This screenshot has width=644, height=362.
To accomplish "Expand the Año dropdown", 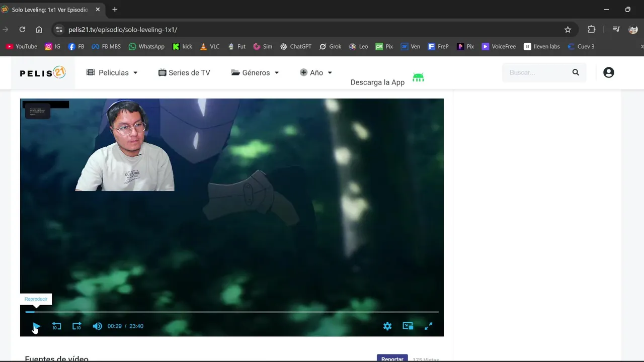I will [316, 72].
